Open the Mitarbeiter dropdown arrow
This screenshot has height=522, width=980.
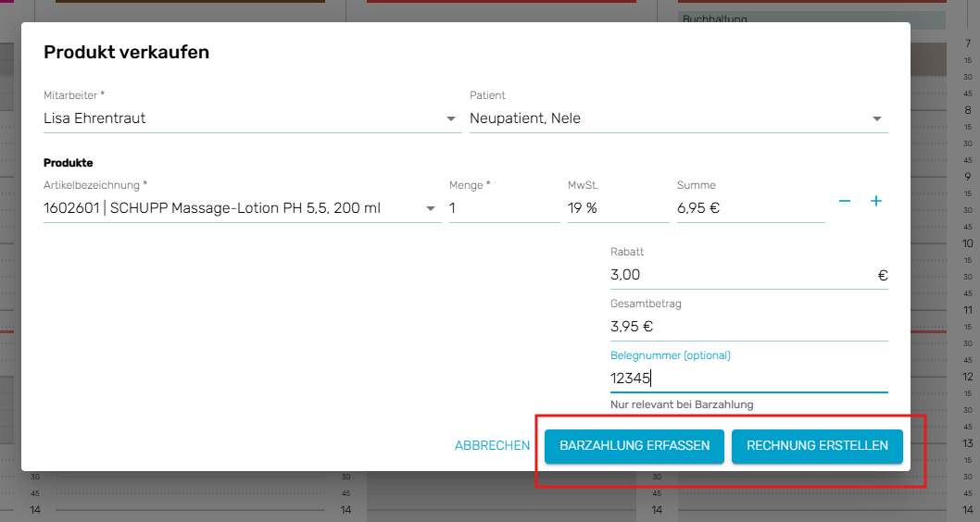click(x=450, y=118)
